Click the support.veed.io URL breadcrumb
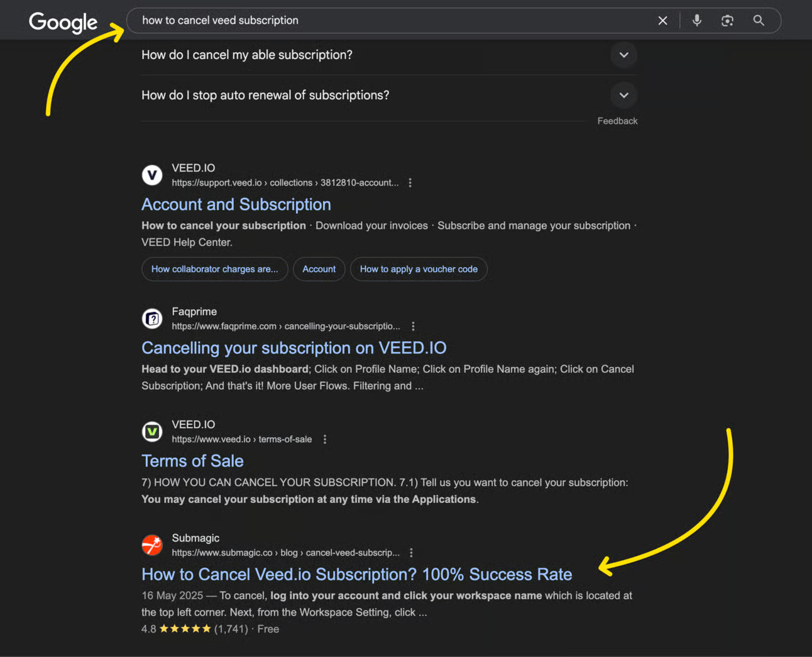Image resolution: width=812 pixels, height=657 pixels. click(285, 183)
